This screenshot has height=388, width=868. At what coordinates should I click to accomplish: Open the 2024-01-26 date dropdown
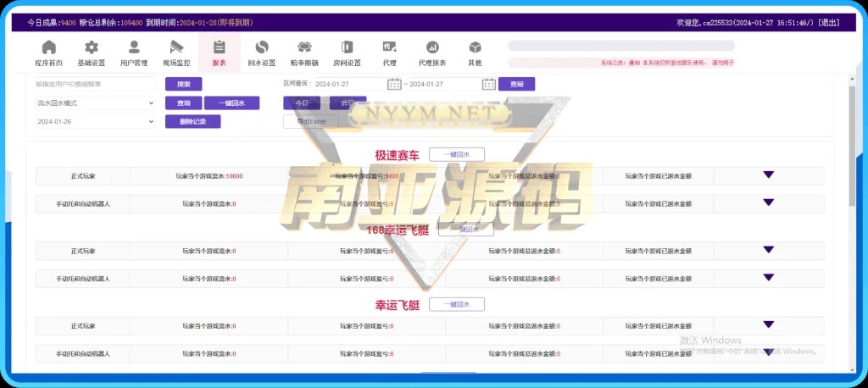click(95, 121)
